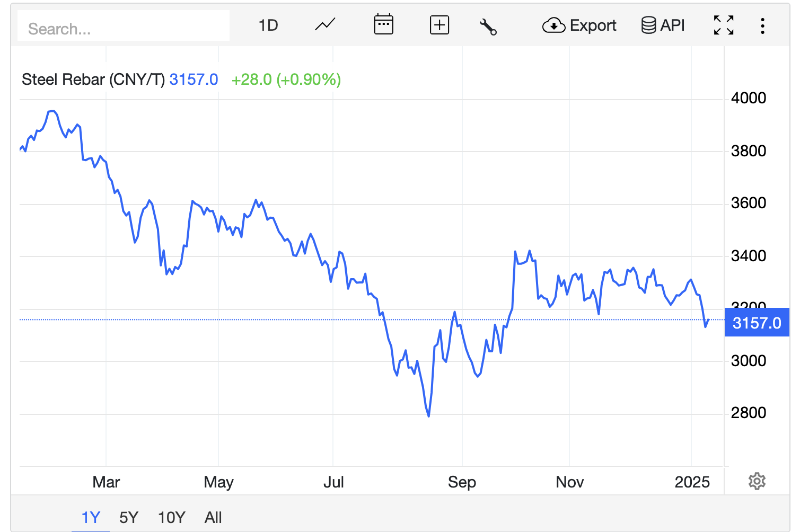Click the 3157.0 current price tag
Image resolution: width=791 pixels, height=532 pixels.
pos(757,323)
